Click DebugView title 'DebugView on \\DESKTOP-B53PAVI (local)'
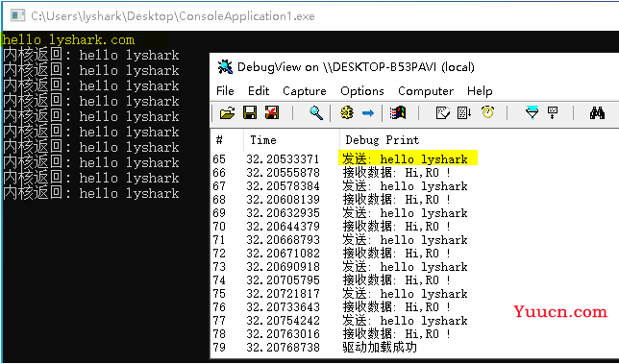This screenshot has height=364, width=619. 356,67
